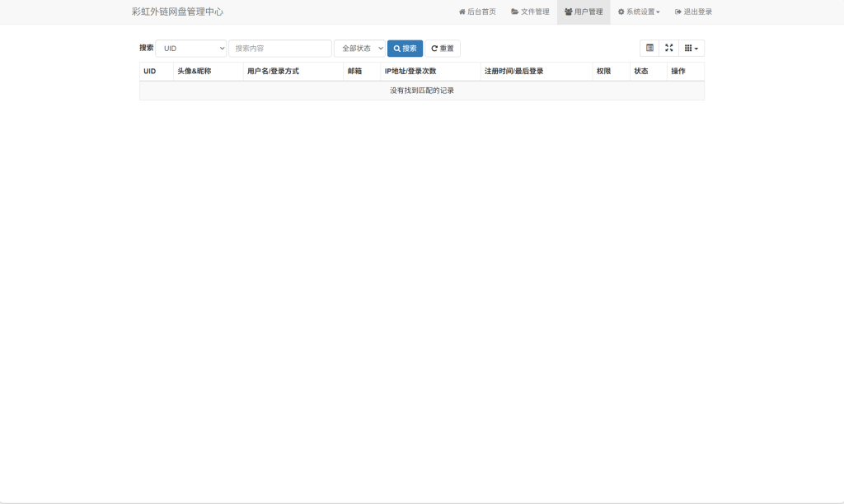Click the fullscreen expand icon above the table
The height and width of the screenshot is (504, 844).
click(668, 48)
